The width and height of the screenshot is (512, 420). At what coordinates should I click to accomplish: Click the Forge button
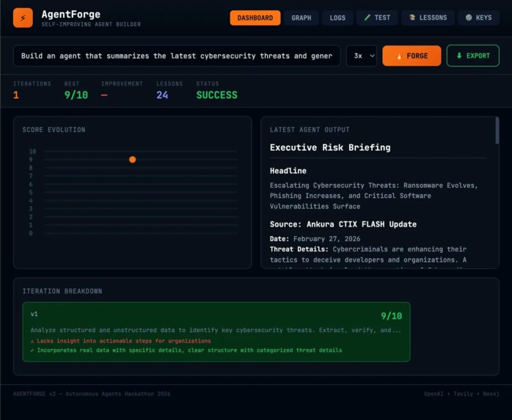(x=412, y=56)
